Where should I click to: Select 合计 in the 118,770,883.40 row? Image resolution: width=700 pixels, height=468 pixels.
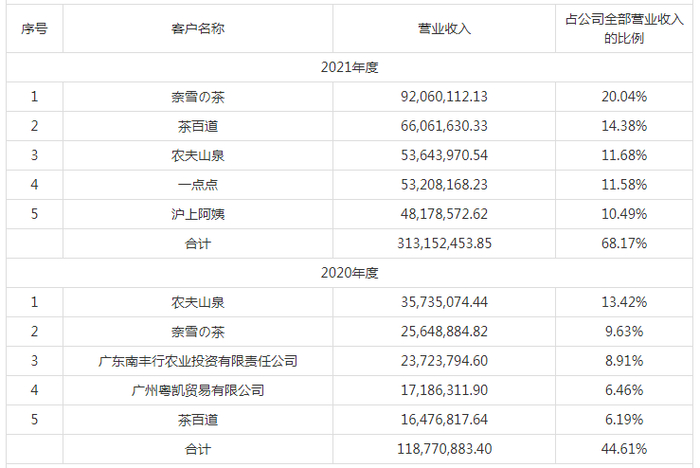pyautogui.click(x=198, y=449)
